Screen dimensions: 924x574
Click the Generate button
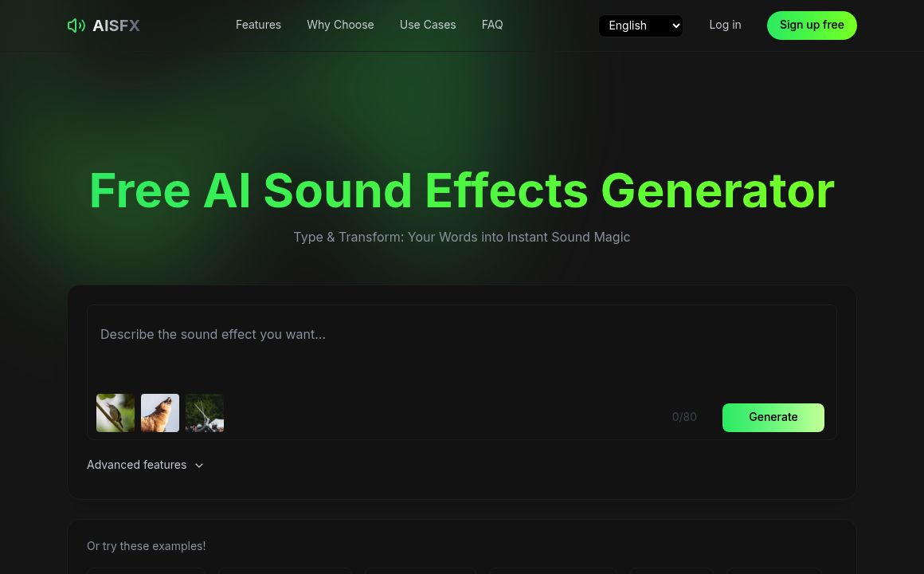[x=773, y=418]
